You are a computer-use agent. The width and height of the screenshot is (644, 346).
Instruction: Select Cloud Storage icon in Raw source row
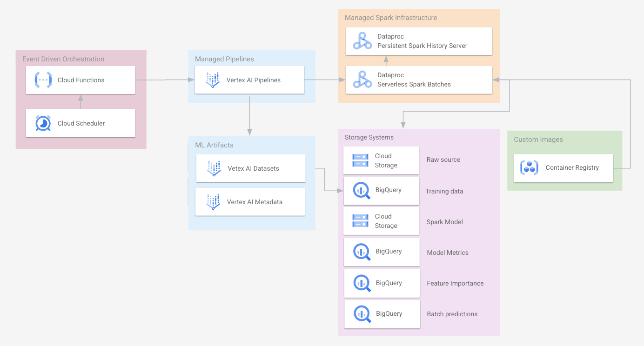(x=361, y=160)
